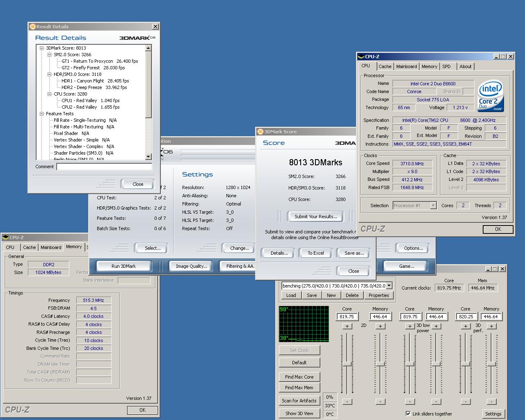This screenshot has width=525, height=420.
Task: Open Memory tab in CPU-Z processor window
Action: click(x=429, y=66)
